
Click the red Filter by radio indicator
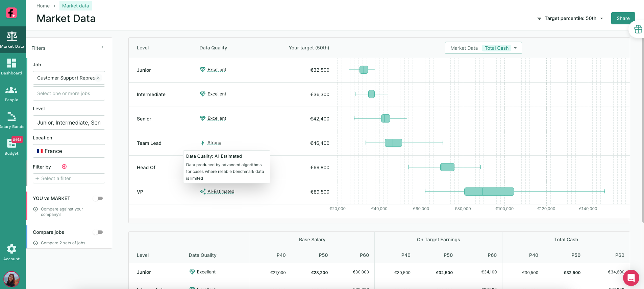(x=64, y=166)
